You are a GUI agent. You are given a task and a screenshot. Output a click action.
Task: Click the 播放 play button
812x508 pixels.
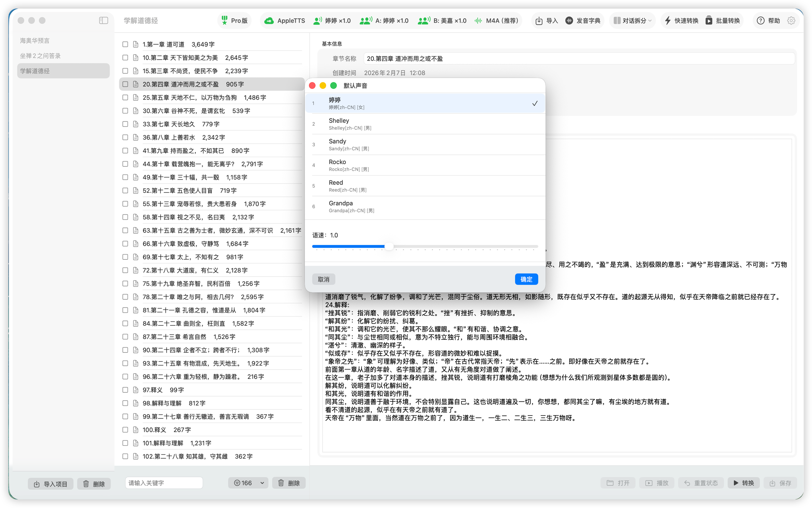coord(657,483)
